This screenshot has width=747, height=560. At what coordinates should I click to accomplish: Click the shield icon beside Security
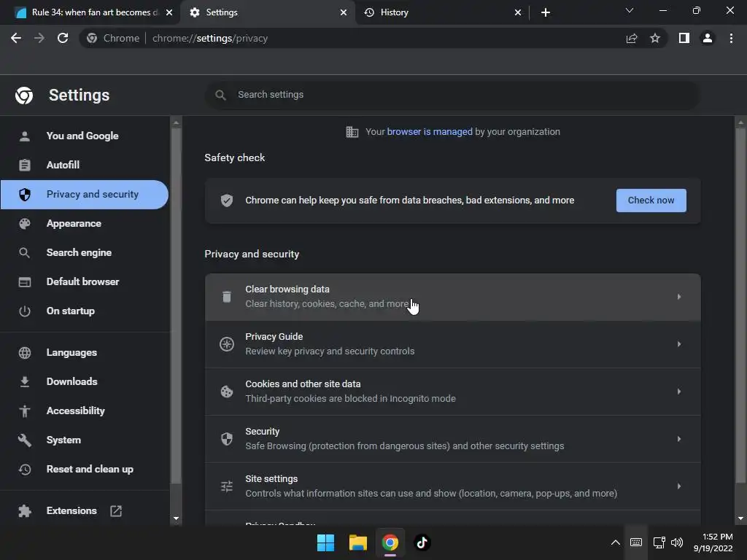tap(227, 438)
